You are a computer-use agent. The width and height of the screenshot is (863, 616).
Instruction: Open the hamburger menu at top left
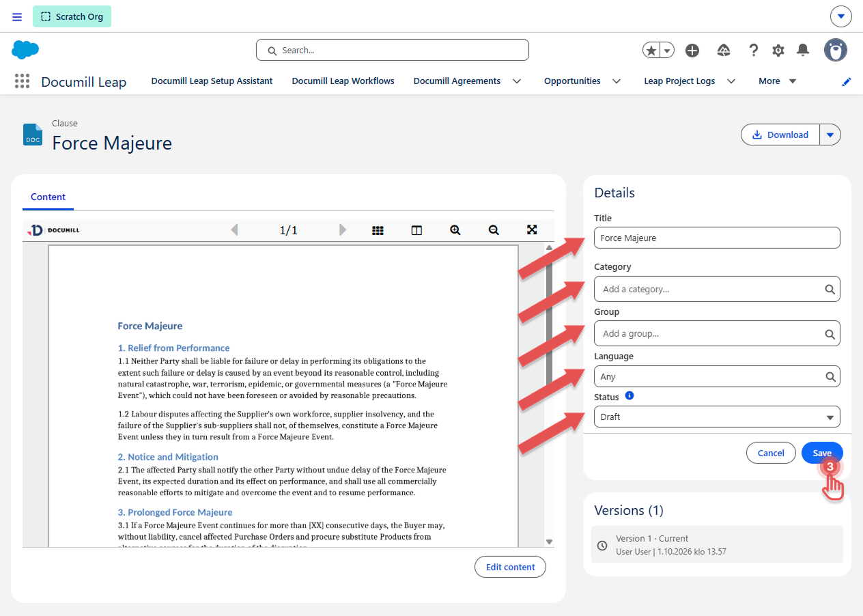[x=17, y=16]
